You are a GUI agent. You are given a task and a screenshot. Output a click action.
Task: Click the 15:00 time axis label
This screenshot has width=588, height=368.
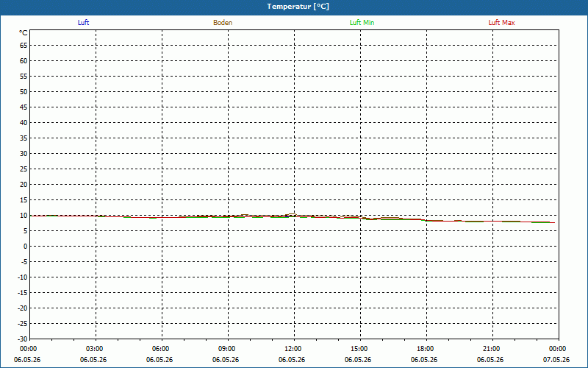coord(359,349)
